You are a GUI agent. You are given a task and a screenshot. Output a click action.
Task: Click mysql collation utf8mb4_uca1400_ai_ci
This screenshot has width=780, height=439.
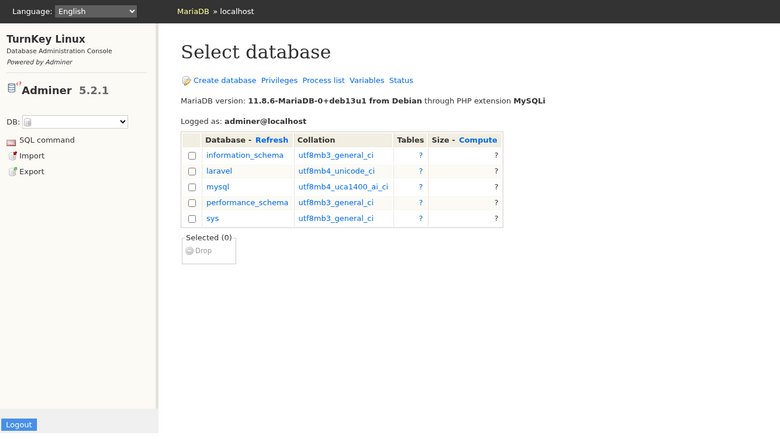(x=343, y=187)
